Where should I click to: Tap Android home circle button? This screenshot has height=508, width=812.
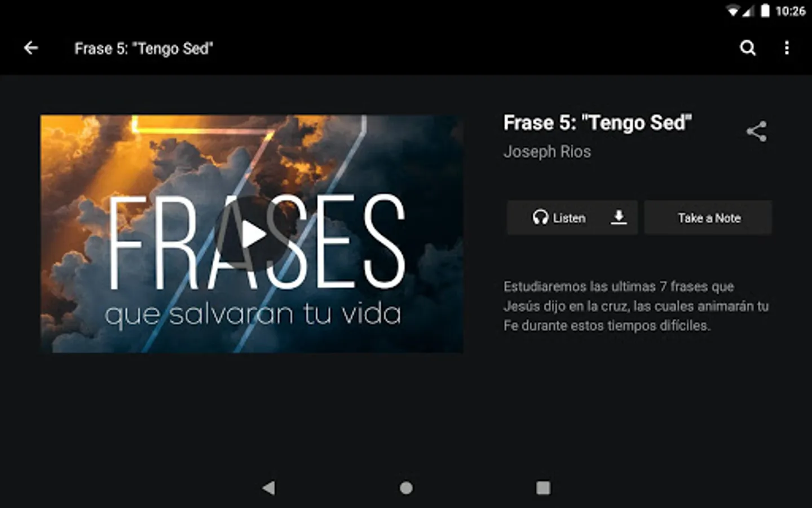(406, 488)
